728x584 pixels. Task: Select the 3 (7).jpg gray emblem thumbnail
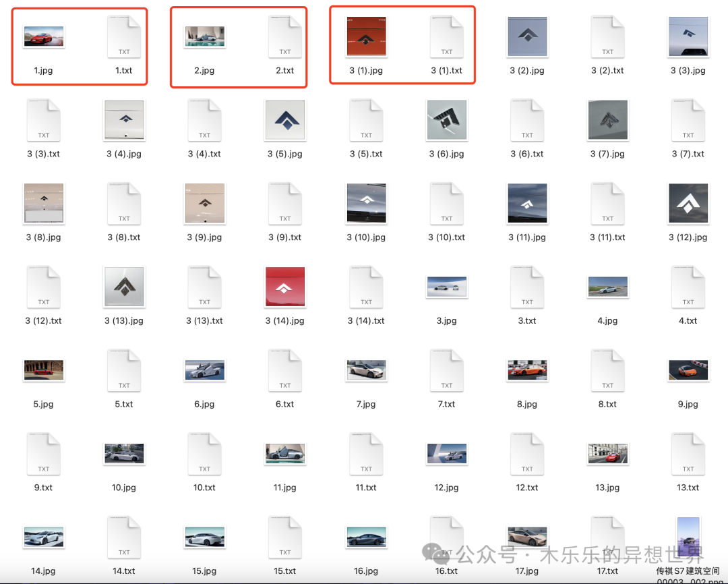(608, 120)
